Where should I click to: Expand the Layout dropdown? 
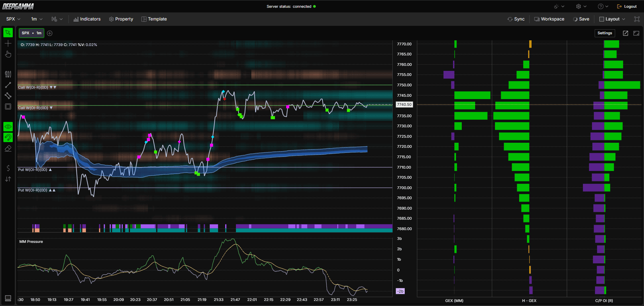[612, 19]
